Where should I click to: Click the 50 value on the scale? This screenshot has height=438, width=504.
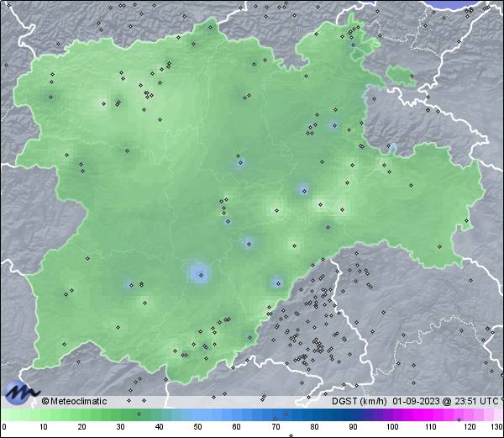(197, 427)
